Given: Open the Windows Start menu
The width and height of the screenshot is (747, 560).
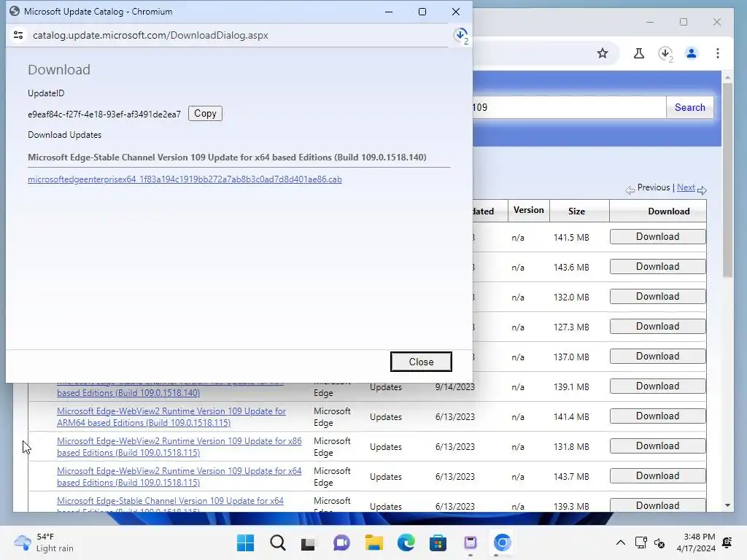Looking at the screenshot, I should point(245,542).
